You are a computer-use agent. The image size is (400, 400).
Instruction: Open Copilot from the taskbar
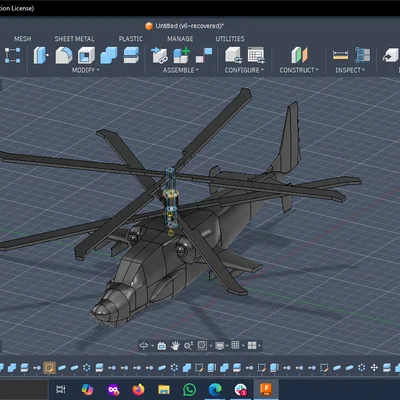click(x=87, y=389)
